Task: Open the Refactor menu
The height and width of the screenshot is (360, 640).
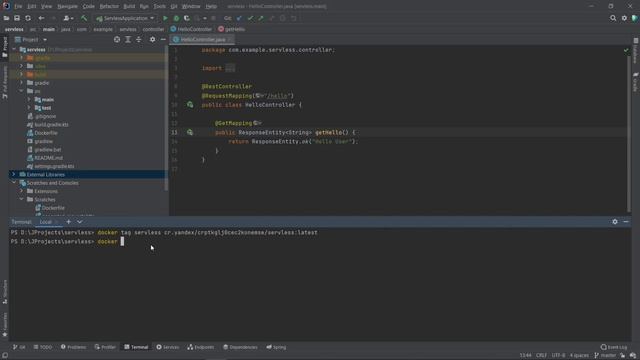Action: tap(109, 6)
